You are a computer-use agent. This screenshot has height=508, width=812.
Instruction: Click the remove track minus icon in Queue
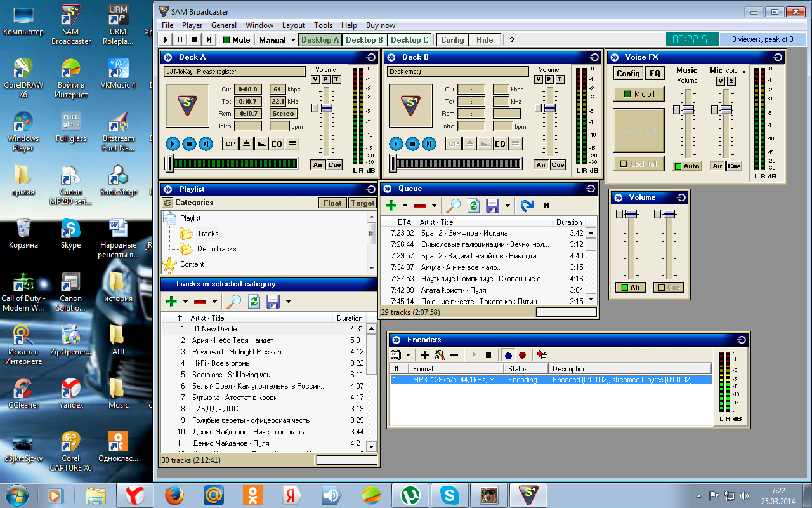coord(419,205)
